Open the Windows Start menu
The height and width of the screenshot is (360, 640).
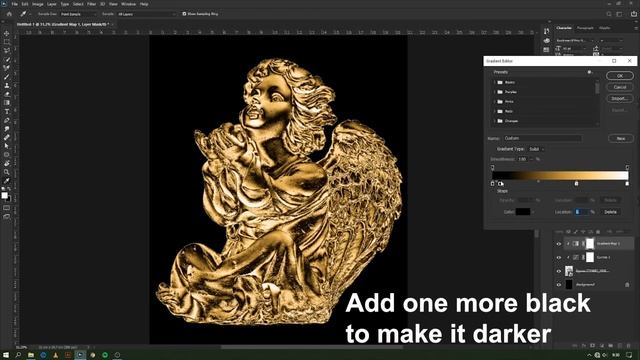[6, 355]
